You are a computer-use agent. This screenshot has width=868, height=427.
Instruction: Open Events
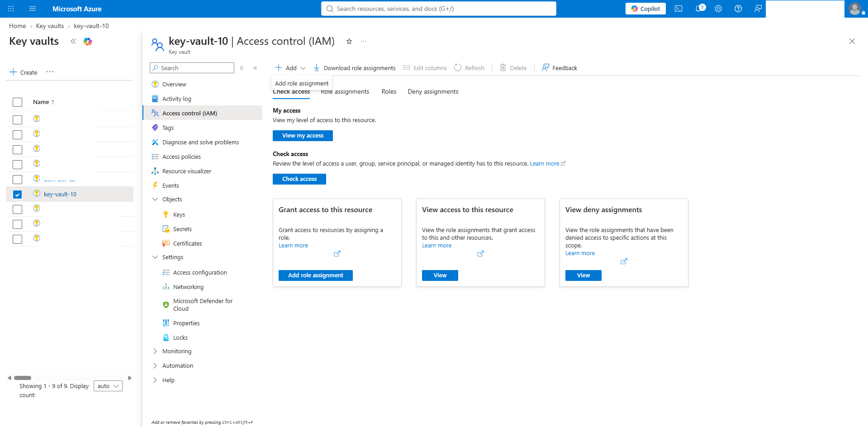point(171,185)
